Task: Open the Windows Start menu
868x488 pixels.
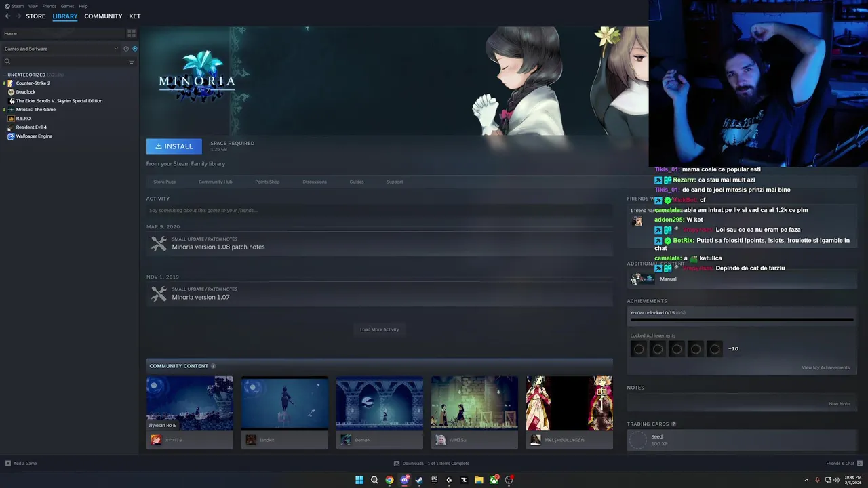Action: [359, 480]
